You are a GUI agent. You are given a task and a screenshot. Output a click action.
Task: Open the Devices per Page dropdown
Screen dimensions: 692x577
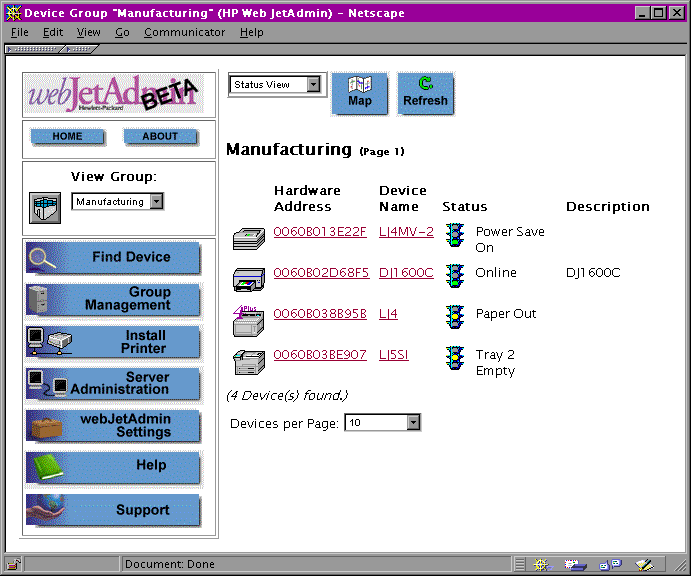coord(413,423)
